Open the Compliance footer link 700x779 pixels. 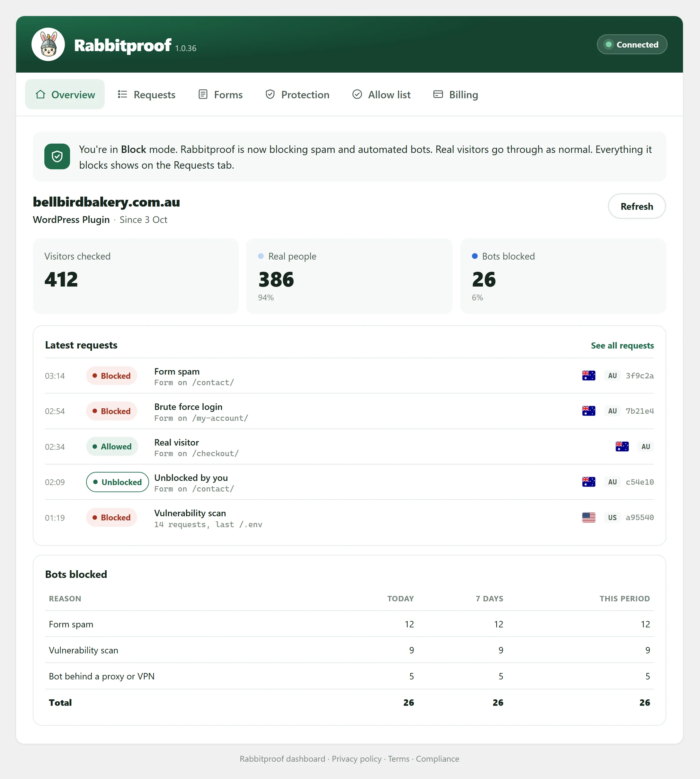(437, 759)
